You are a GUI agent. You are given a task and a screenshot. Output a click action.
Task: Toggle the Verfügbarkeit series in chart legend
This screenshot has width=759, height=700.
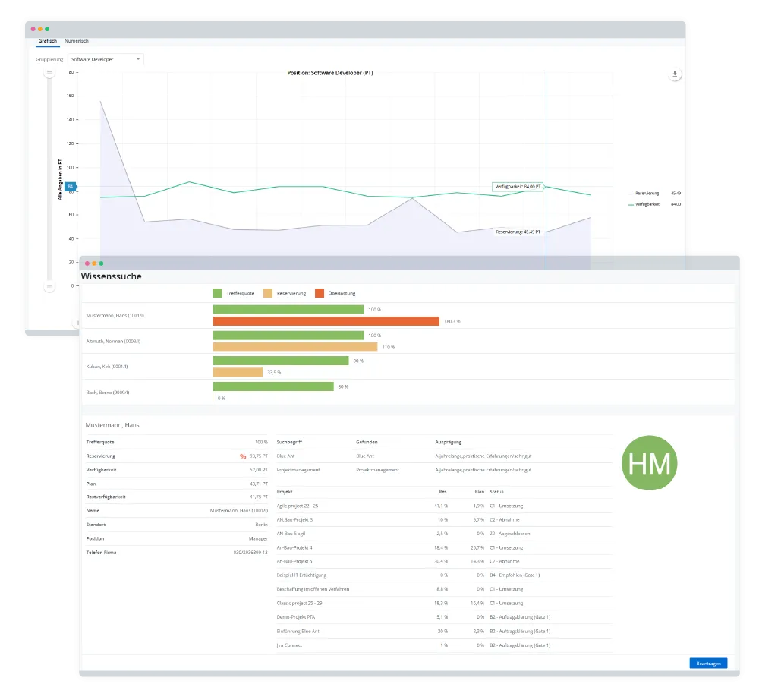(x=647, y=203)
